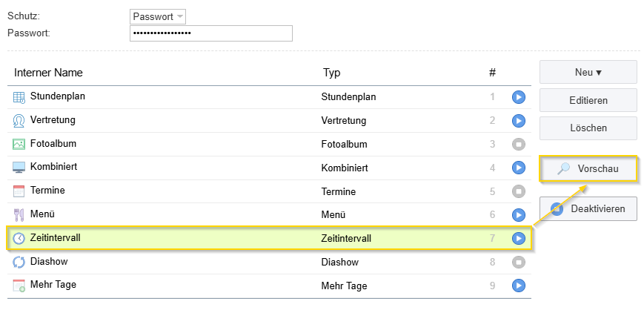Toggle the active status of the Menü row
The height and width of the screenshot is (310, 644).
519,214
